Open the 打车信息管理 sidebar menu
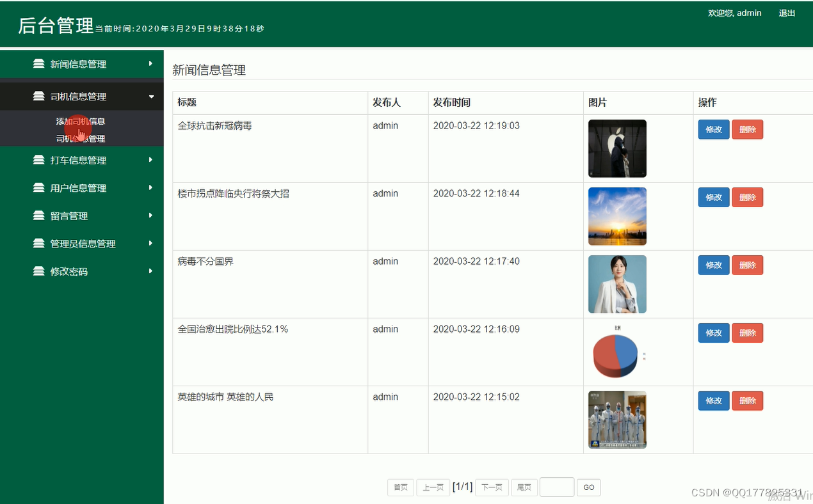 click(x=82, y=161)
